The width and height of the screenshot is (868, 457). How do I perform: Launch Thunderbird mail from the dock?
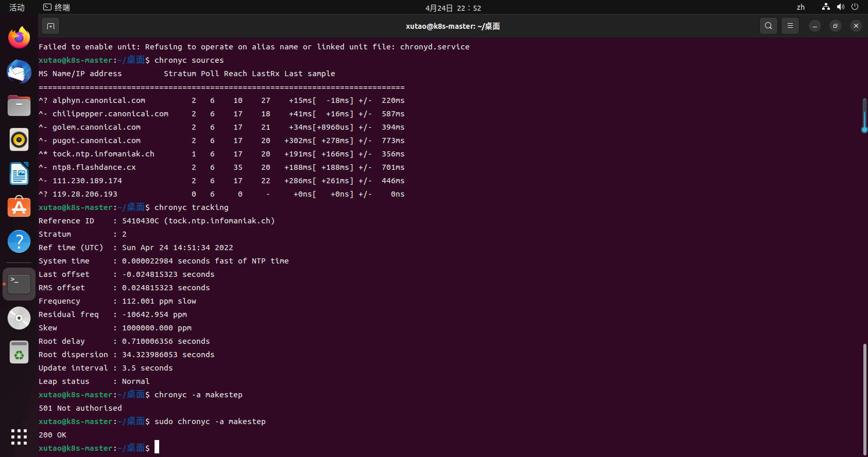(19, 72)
